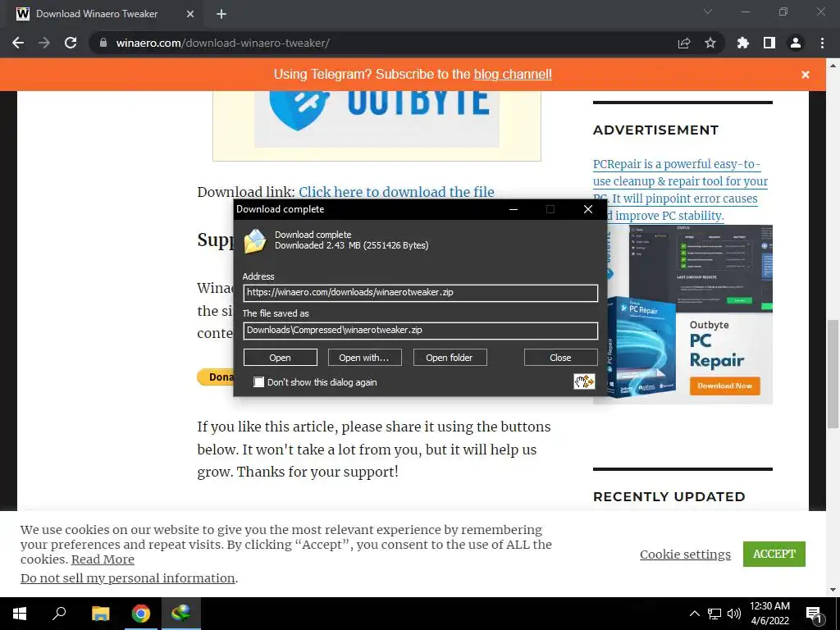Click Close in the download dialog
Viewport: 840px width, 630px height.
pyautogui.click(x=561, y=358)
